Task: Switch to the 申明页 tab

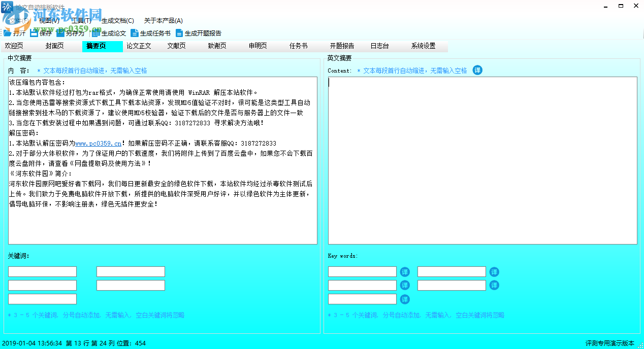Action: pyautogui.click(x=265, y=46)
